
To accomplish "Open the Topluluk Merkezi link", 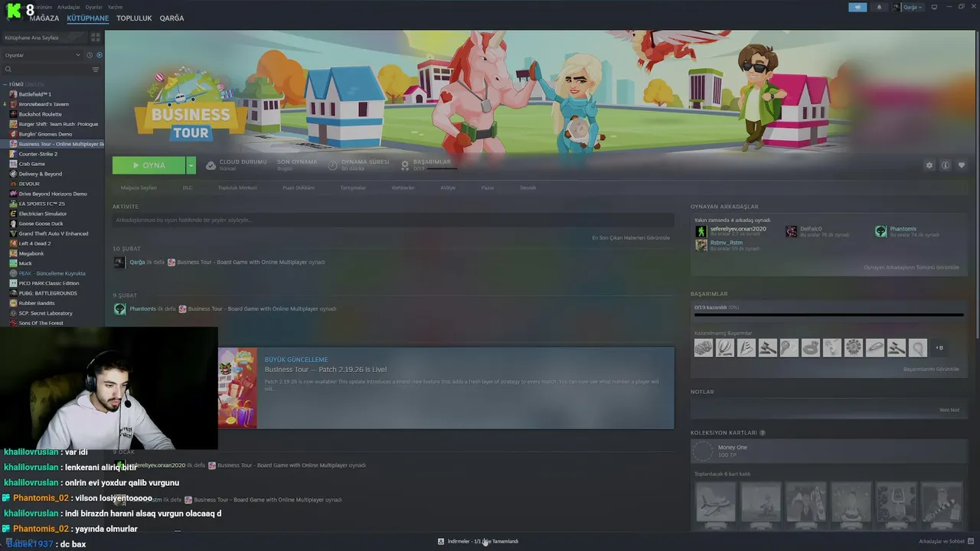I will [237, 187].
